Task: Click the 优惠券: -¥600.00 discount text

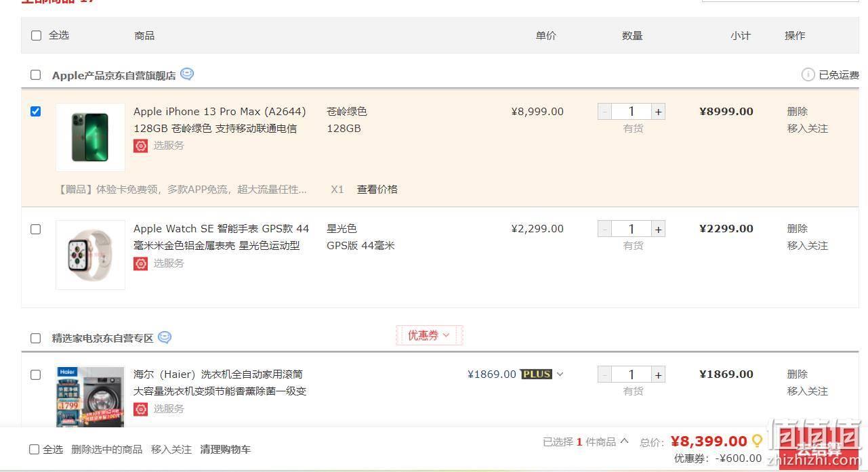Action: coord(718,458)
